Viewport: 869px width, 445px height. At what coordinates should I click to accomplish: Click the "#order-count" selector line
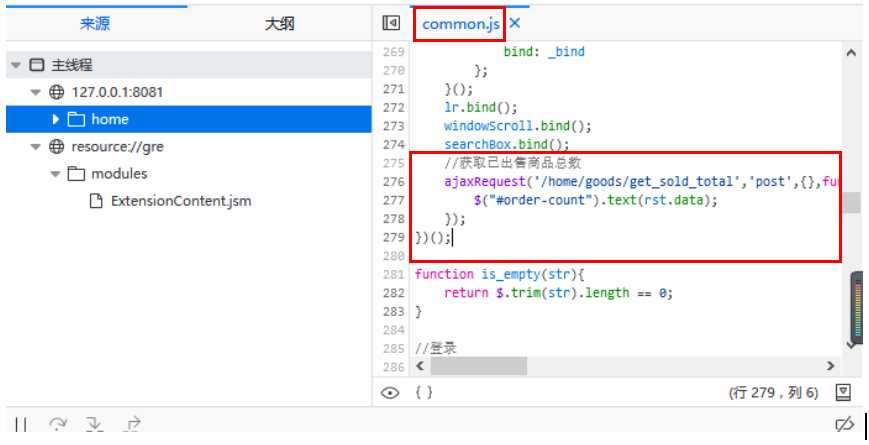[x=595, y=200]
